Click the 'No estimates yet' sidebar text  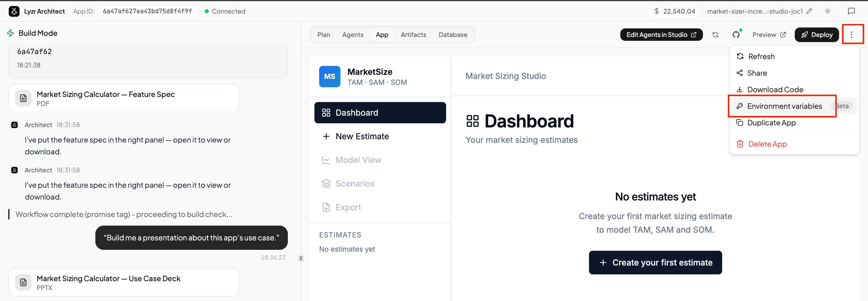347,249
